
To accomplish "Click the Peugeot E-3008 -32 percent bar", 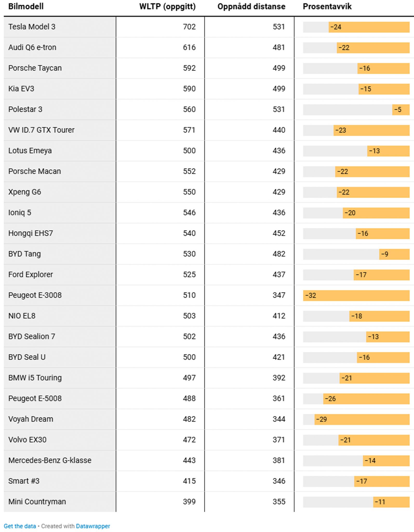I will pos(356,295).
